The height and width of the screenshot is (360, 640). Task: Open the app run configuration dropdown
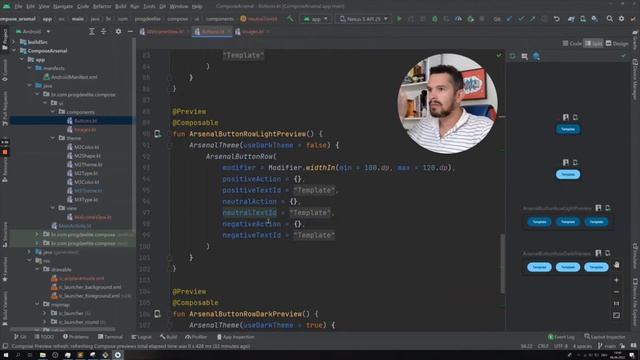click(316, 19)
